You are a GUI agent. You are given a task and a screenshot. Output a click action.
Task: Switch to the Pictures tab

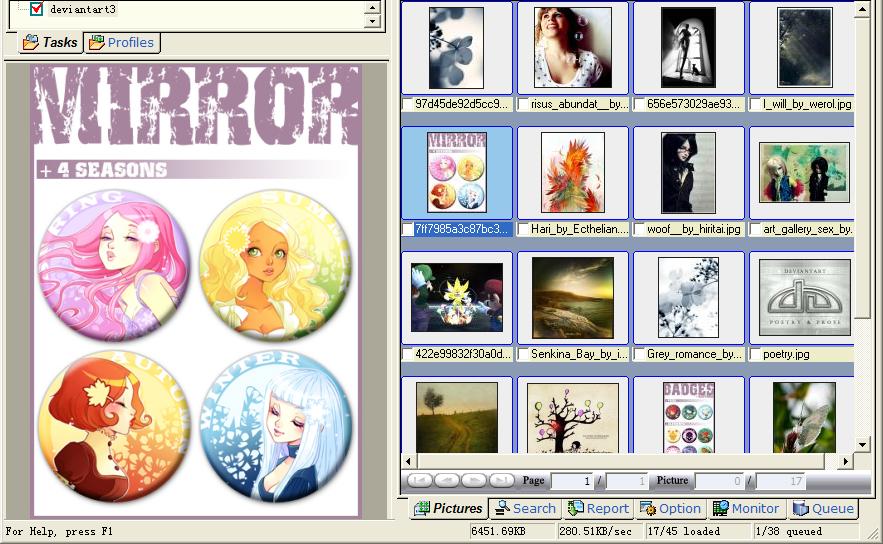449,509
